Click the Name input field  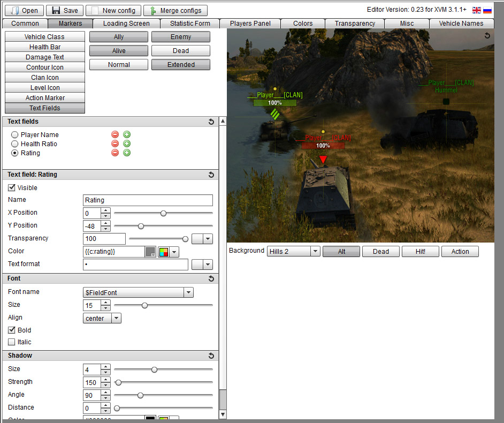[x=148, y=200]
